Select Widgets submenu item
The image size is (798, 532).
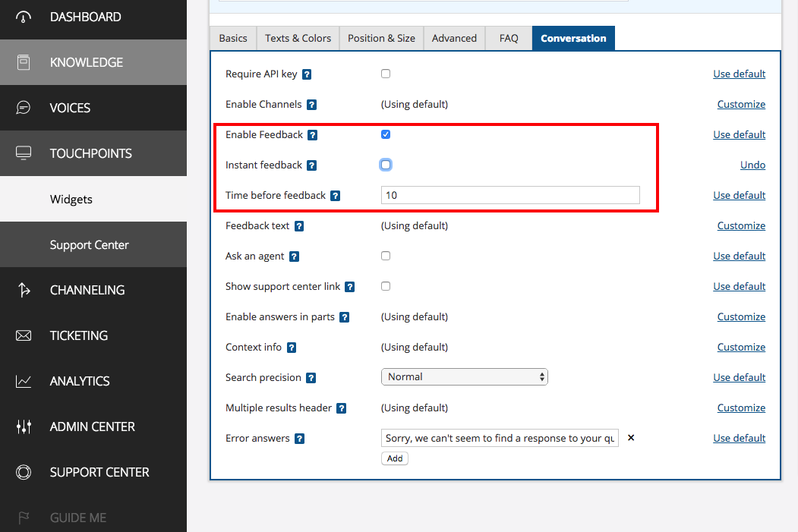pyautogui.click(x=93, y=199)
